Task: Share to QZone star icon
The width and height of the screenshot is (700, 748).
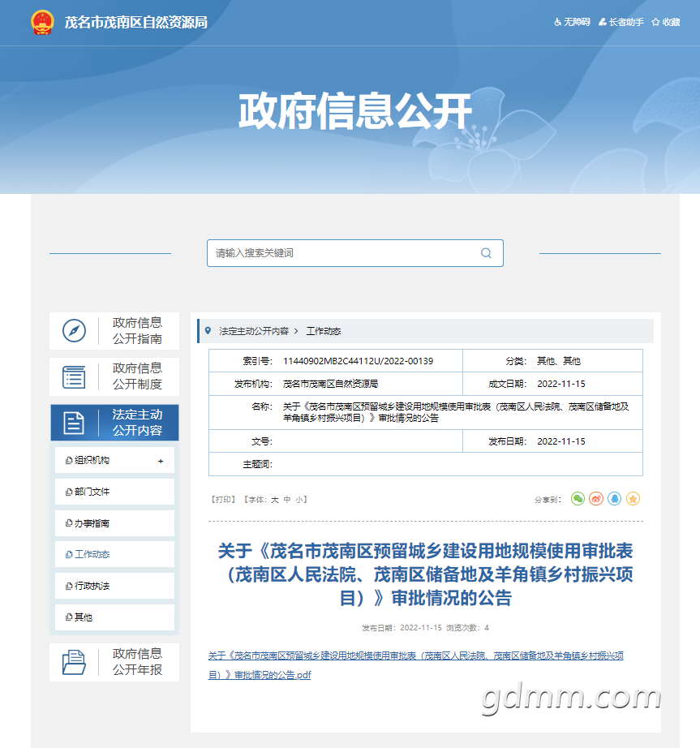Action: [x=633, y=499]
